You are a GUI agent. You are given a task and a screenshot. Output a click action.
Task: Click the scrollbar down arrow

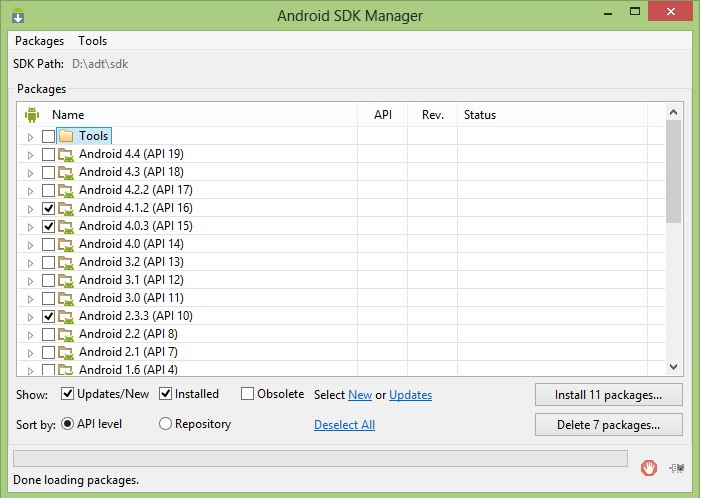pyautogui.click(x=673, y=367)
